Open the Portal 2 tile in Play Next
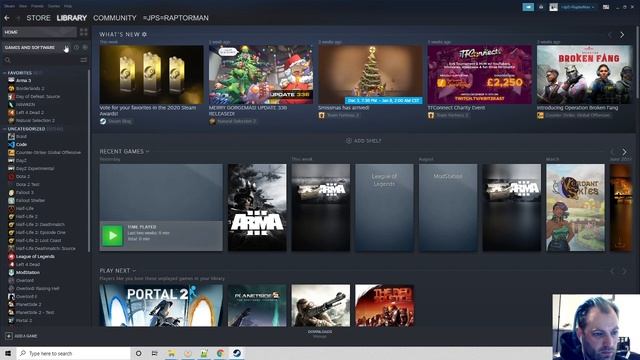The image size is (640, 360). (x=161, y=305)
